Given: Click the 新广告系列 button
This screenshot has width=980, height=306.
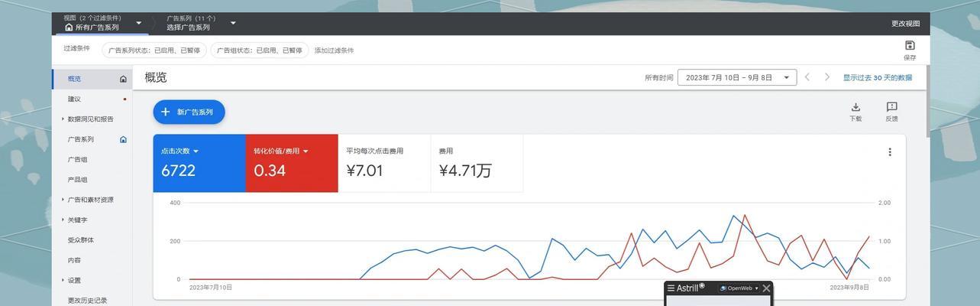Looking at the screenshot, I should tap(189, 112).
